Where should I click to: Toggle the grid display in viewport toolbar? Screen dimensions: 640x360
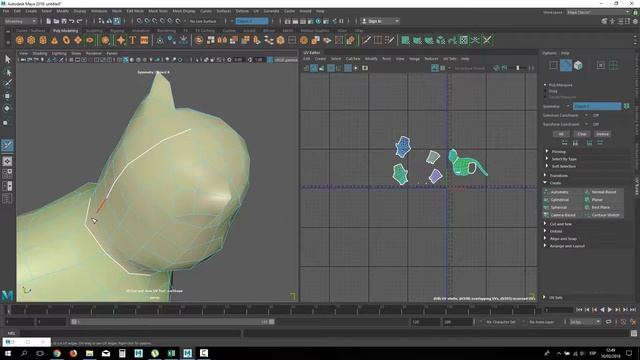click(x=71, y=60)
